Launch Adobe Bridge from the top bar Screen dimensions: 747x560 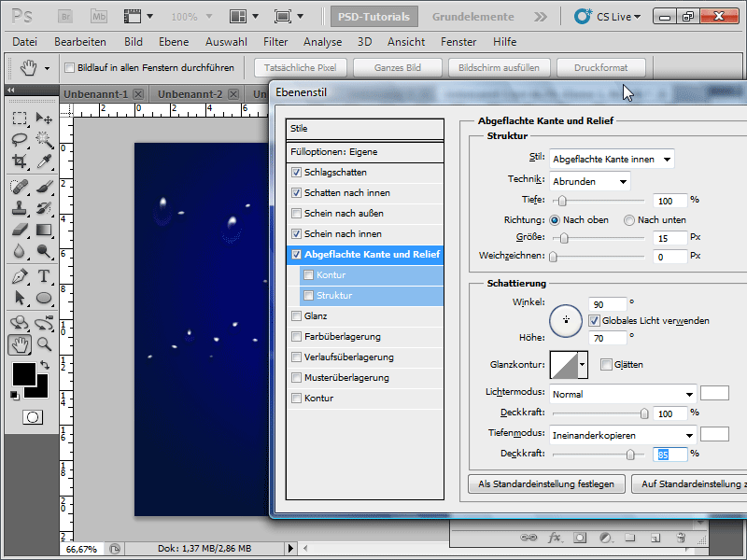(x=65, y=17)
